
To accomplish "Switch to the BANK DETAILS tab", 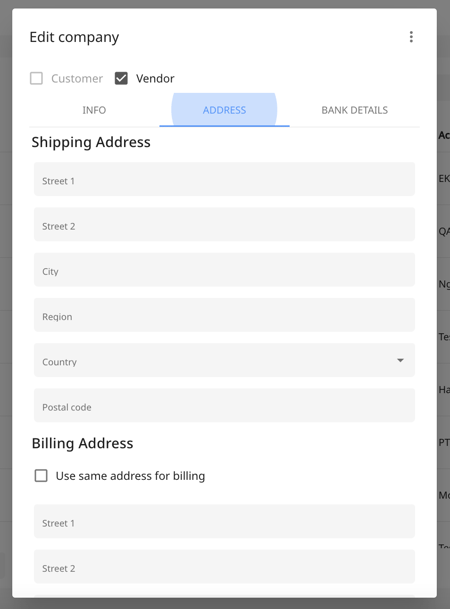I will [354, 110].
